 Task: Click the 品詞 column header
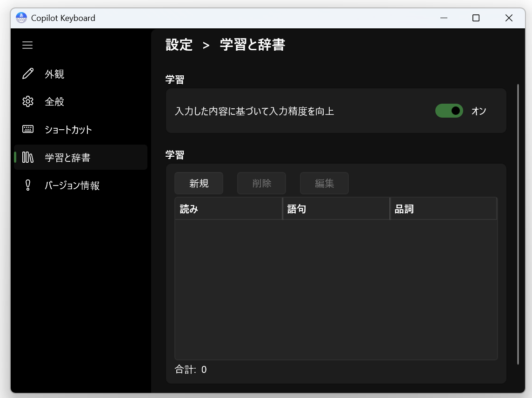click(443, 209)
